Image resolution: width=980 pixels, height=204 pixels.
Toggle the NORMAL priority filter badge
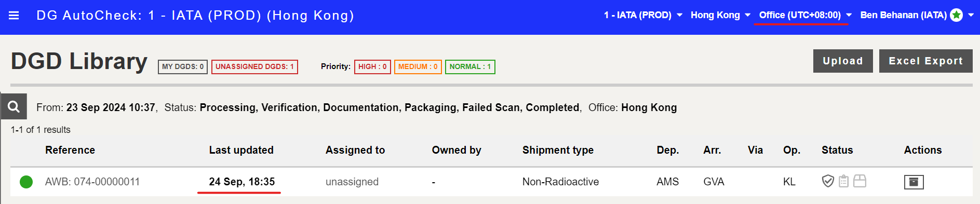470,67
